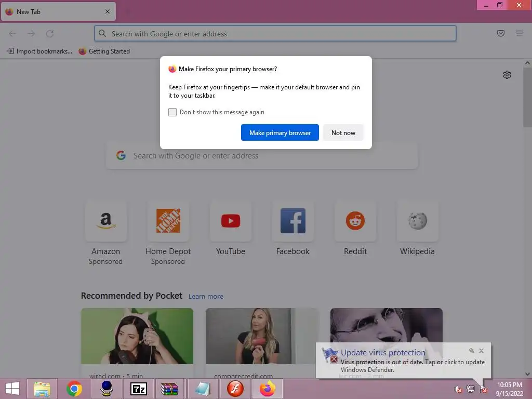This screenshot has height=399, width=532.
Task: Click Update virus protection notification title
Action: click(383, 353)
